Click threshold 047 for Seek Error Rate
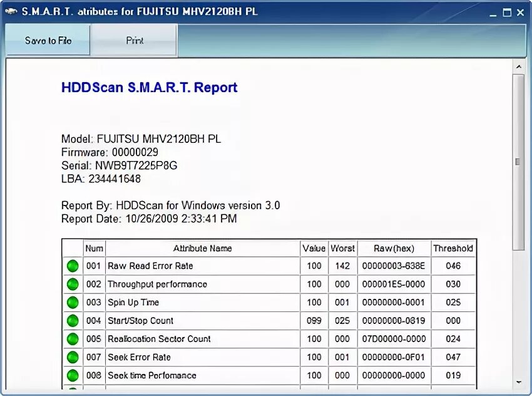This screenshot has width=532, height=396. [x=453, y=357]
